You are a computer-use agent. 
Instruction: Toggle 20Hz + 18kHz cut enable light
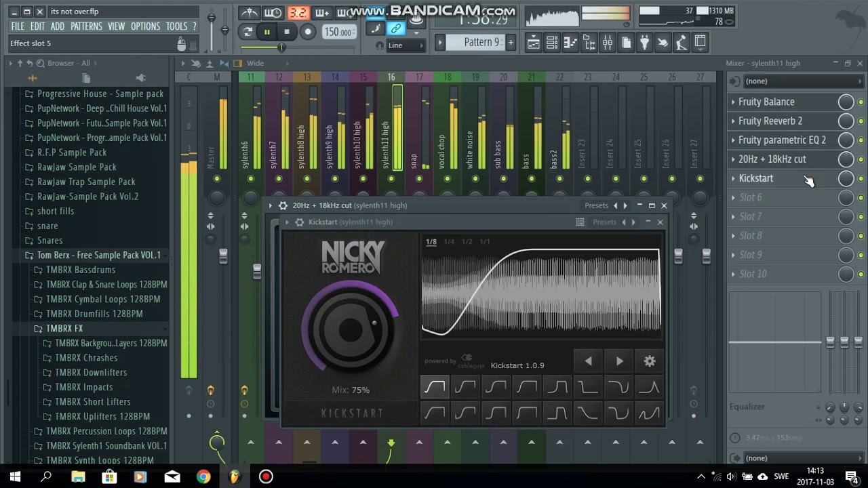pos(861,159)
